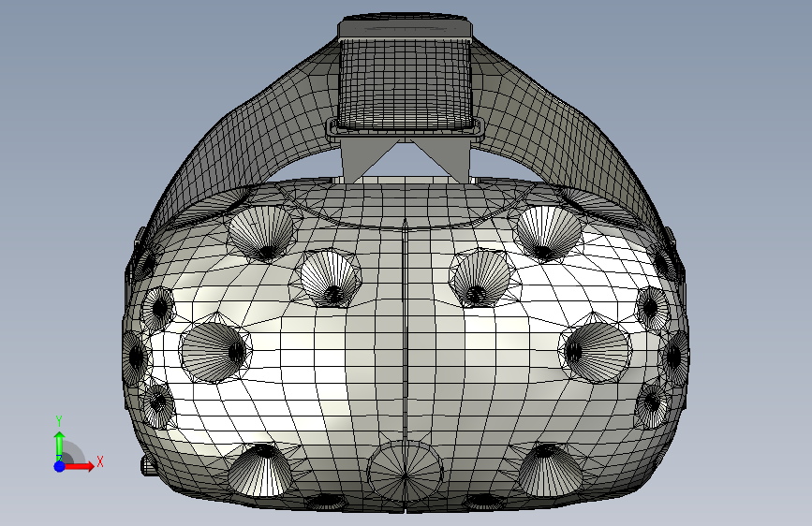Click the green Y axis arrow of the triad
This screenshot has height=526, width=812.
60,446
